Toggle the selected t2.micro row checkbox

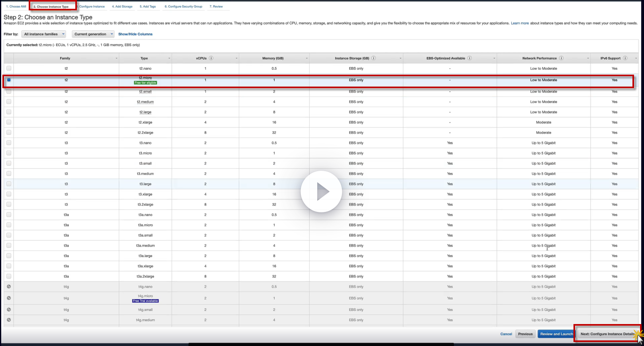pyautogui.click(x=9, y=80)
